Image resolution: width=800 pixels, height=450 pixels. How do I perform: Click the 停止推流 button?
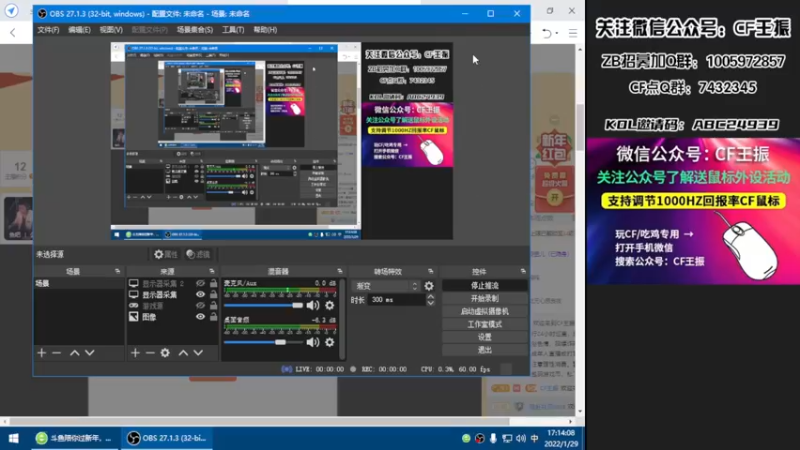[484, 286]
